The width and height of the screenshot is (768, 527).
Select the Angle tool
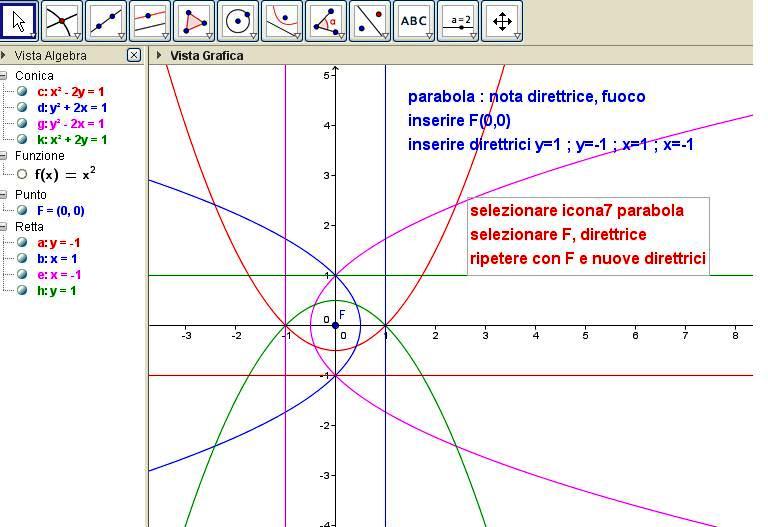click(x=326, y=21)
